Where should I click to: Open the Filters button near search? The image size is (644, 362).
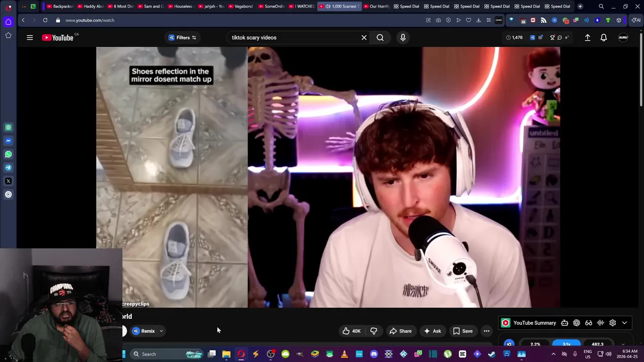coord(183,38)
